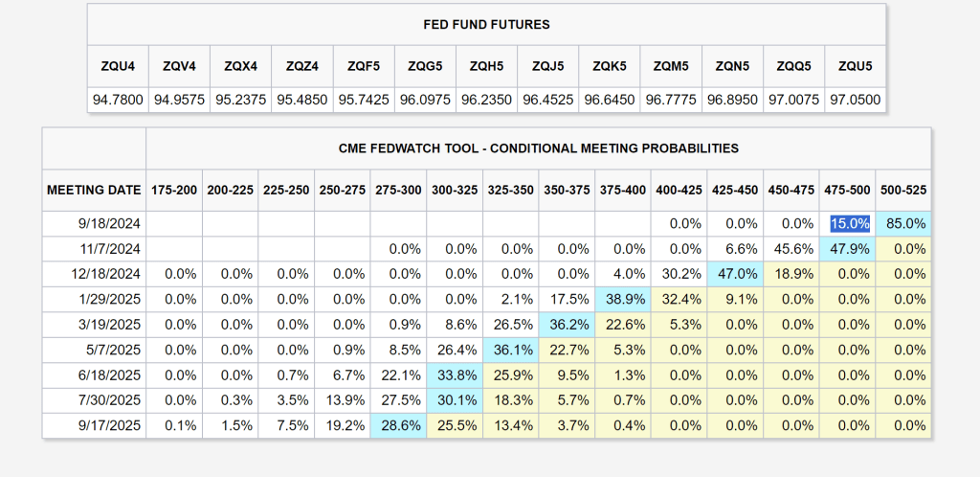Click the FED FUND FUTURES table title
The width and height of the screenshot is (980, 477).
(486, 24)
